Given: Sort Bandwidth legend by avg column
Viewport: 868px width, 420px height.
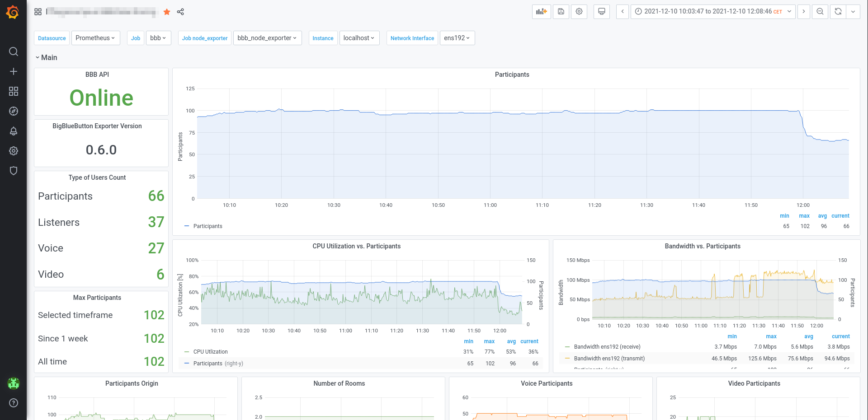Looking at the screenshot, I should [x=809, y=336].
